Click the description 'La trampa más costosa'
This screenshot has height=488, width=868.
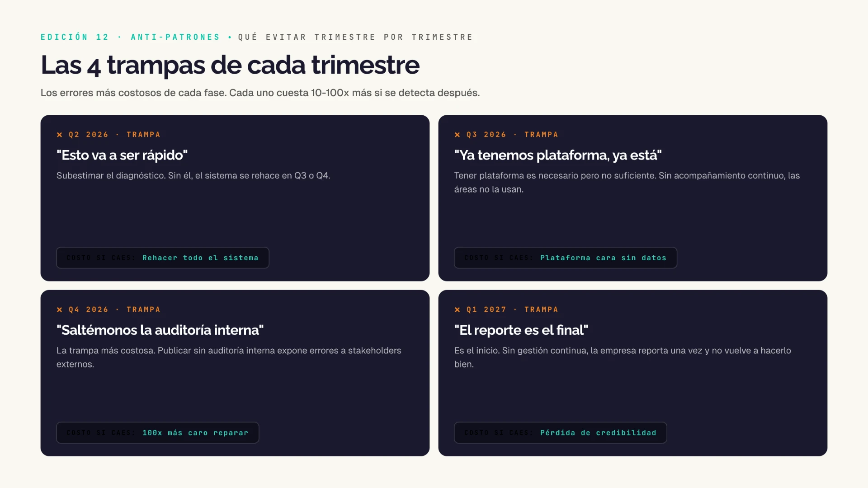coord(106,350)
